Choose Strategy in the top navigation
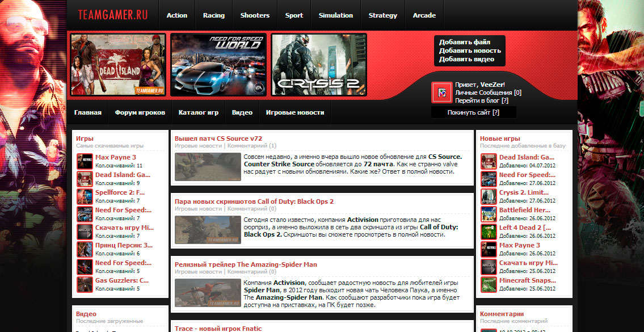644x332 pixels. (x=383, y=15)
